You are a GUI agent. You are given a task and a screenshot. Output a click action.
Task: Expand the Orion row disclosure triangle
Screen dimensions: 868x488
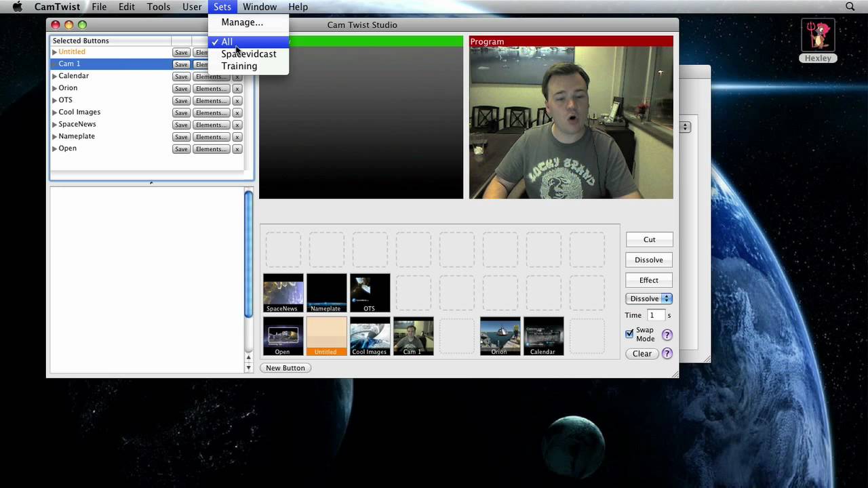point(54,88)
